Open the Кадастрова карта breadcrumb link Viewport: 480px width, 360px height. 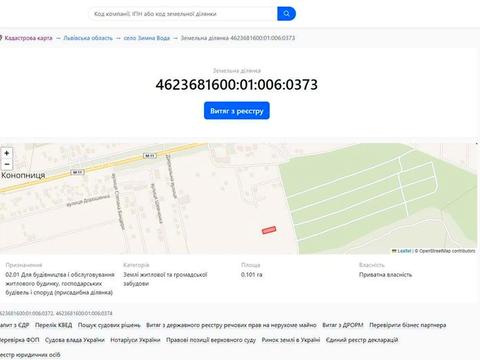[x=28, y=38]
